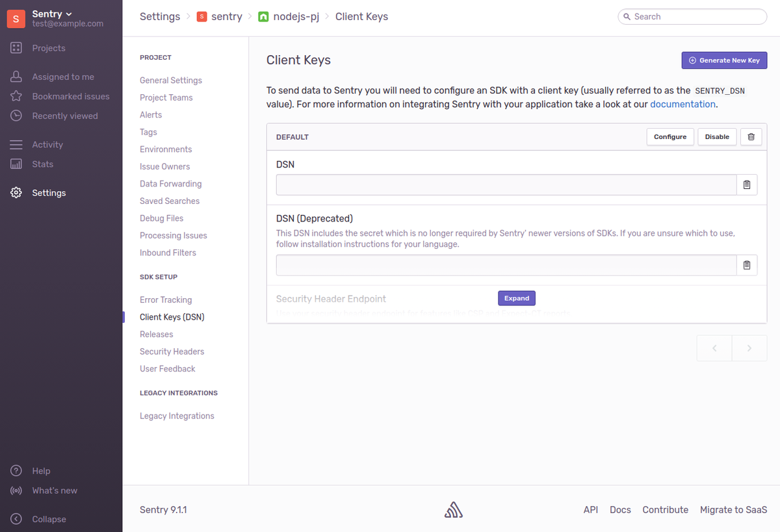Configure the Default client key
This screenshot has height=532, width=780.
click(x=670, y=137)
